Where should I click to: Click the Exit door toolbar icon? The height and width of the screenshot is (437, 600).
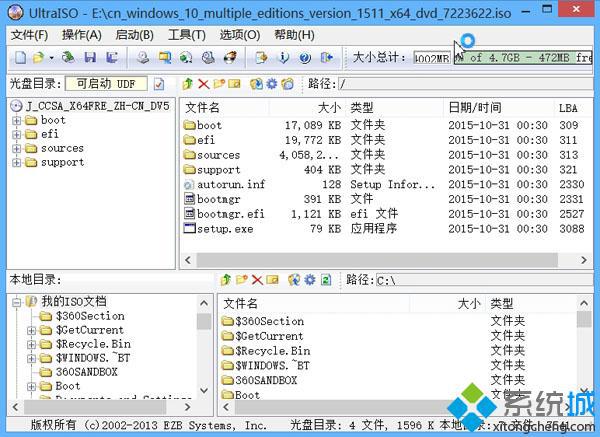point(326,58)
